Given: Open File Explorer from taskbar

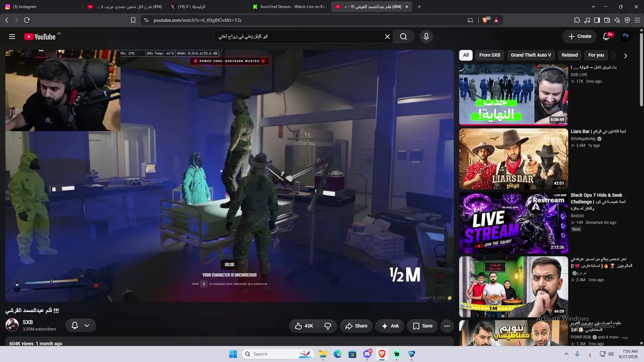Looking at the screenshot, I should (x=323, y=354).
